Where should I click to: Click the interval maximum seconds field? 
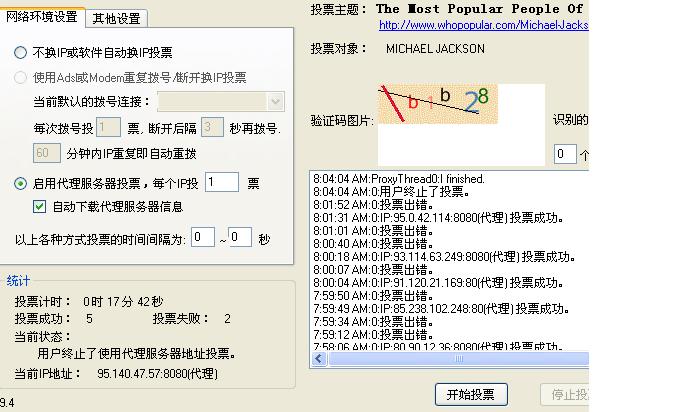click(x=239, y=237)
